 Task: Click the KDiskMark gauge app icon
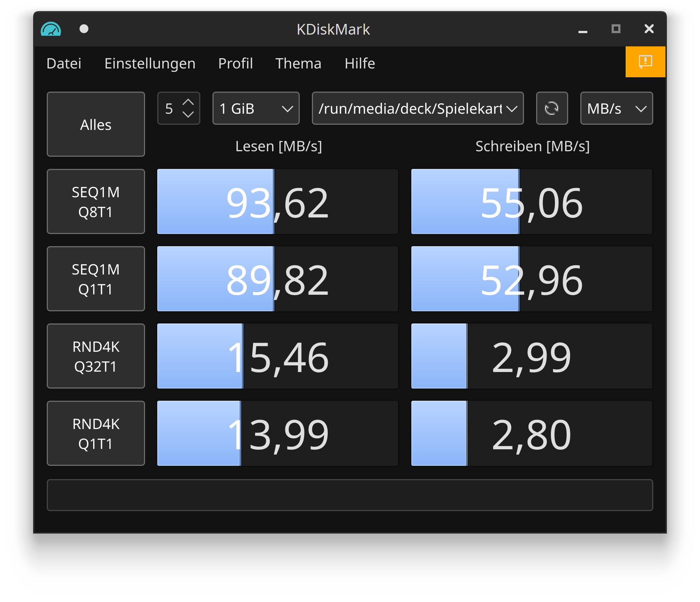click(x=51, y=29)
